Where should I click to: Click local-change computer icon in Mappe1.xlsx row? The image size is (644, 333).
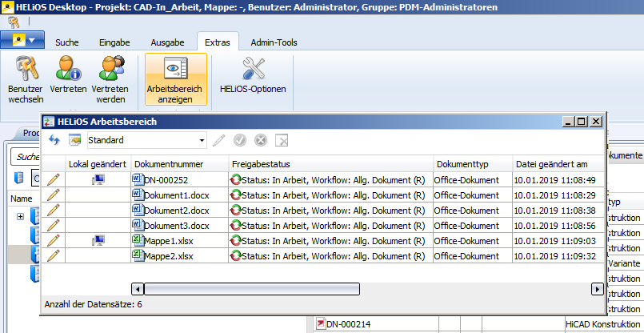click(x=98, y=240)
